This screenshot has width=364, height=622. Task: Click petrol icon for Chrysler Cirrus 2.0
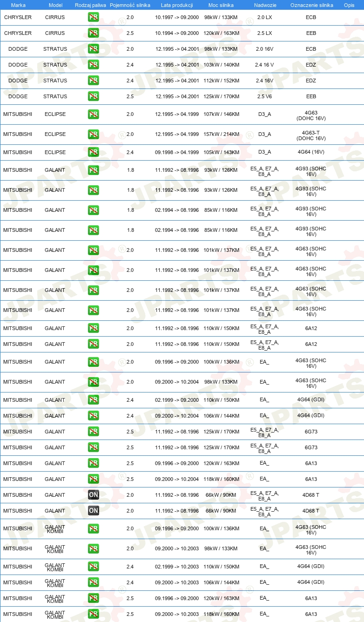94,17
